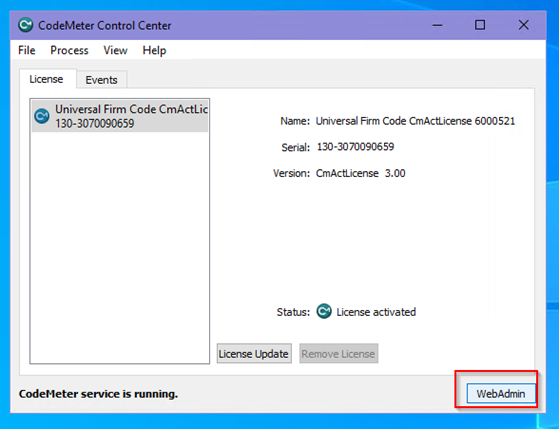Switch to the Events tab
The width and height of the screenshot is (559, 429).
tap(101, 80)
